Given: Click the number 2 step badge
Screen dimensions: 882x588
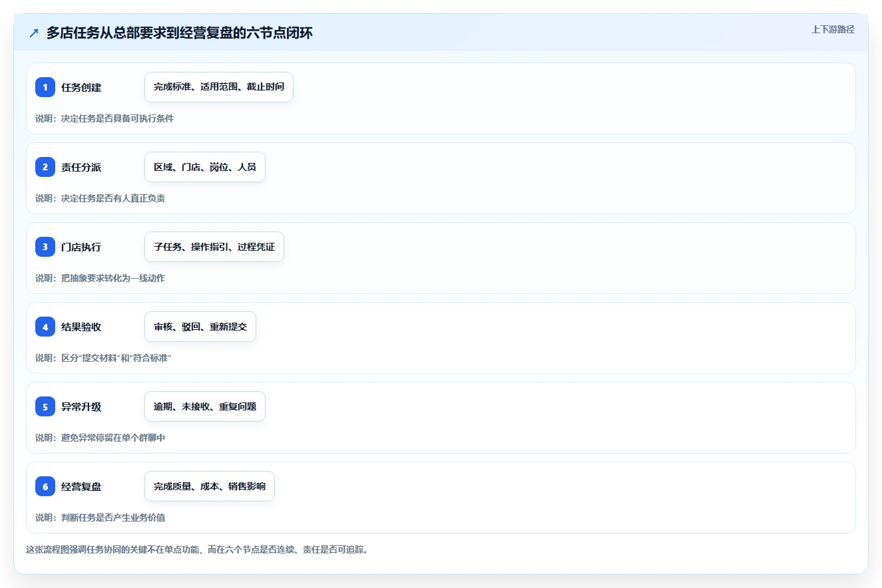Looking at the screenshot, I should click(45, 167).
